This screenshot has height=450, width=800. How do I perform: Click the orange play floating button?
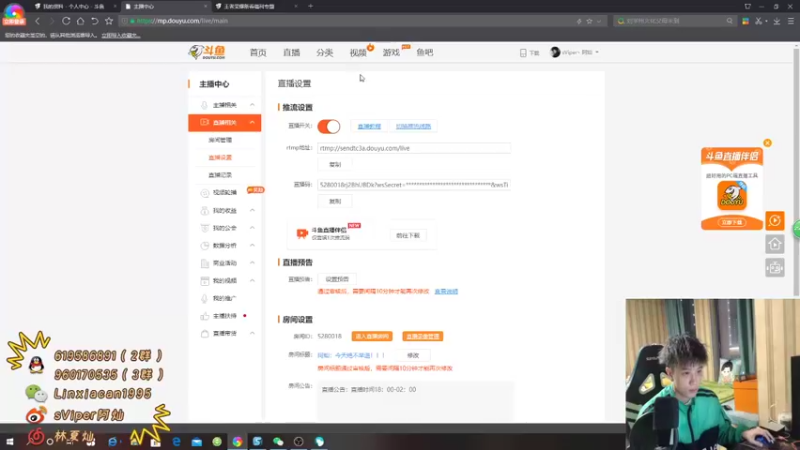pyautogui.click(x=774, y=220)
